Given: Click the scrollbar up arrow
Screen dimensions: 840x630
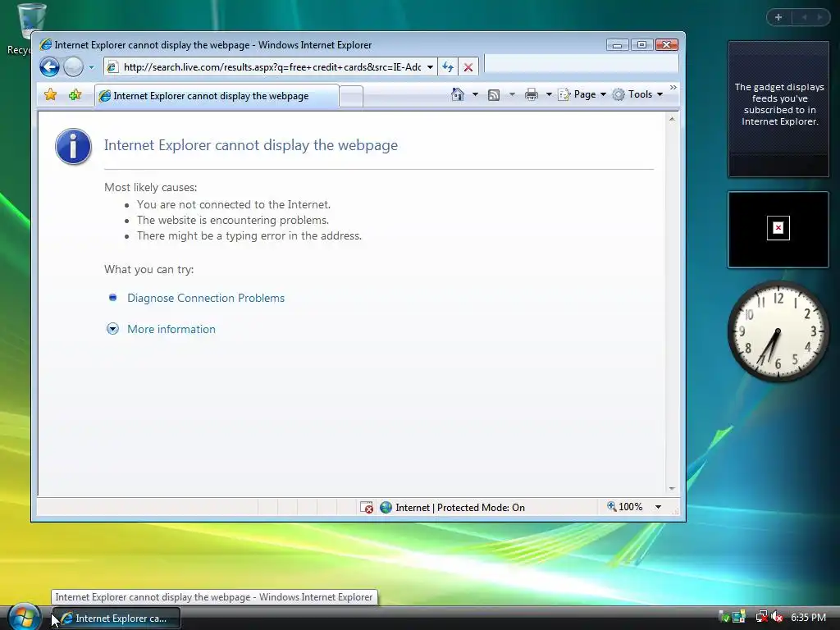Looking at the screenshot, I should click(x=672, y=119).
